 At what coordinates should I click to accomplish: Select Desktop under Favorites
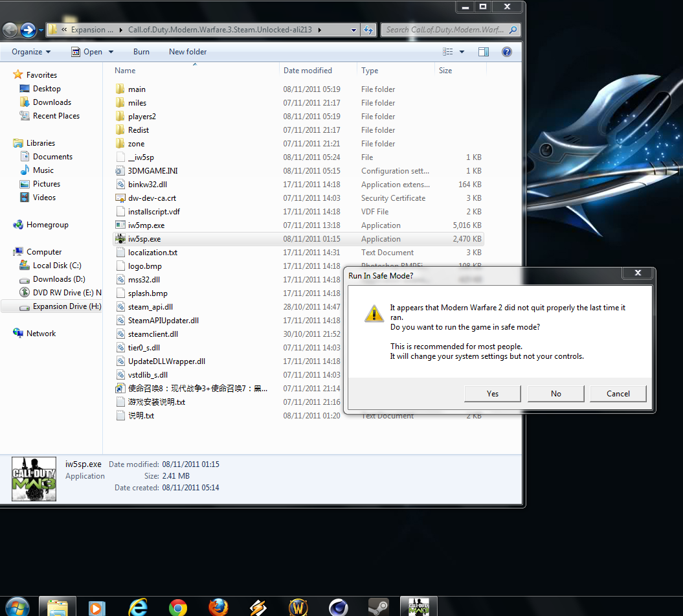[x=40, y=89]
